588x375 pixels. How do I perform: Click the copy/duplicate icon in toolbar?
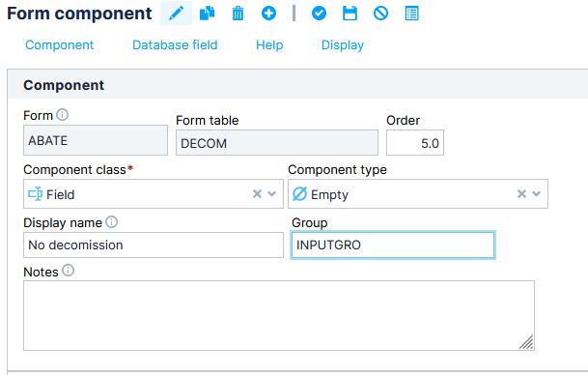point(207,14)
